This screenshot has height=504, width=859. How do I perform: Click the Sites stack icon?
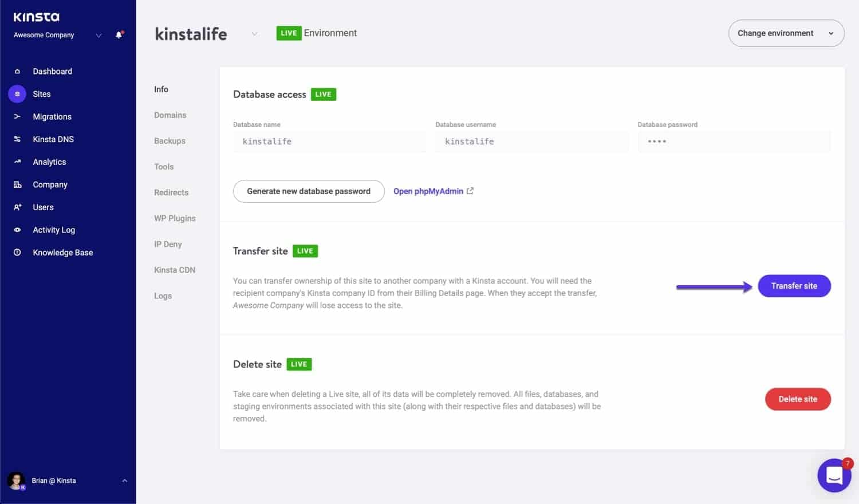pos(17,94)
